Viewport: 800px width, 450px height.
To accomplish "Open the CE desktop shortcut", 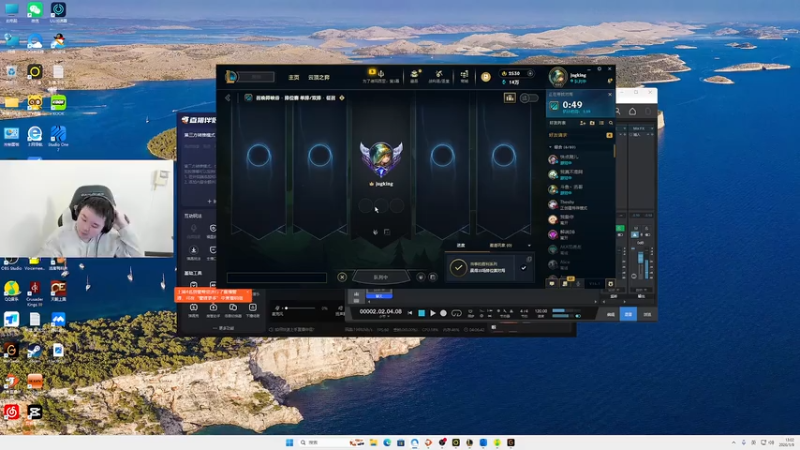I will tap(58, 288).
